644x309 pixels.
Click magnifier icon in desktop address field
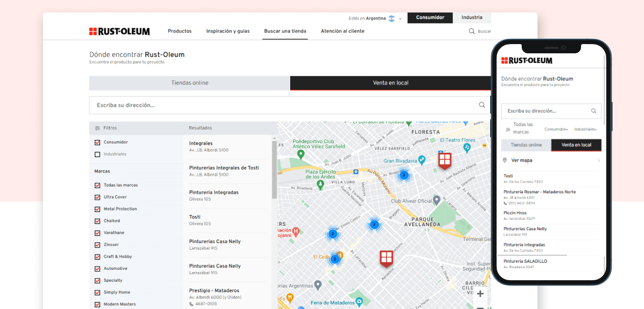[x=482, y=105]
